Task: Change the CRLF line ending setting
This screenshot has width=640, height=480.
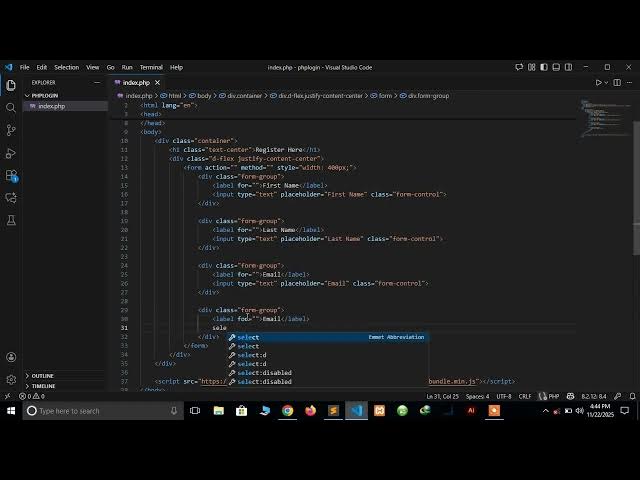Action: 524,396
